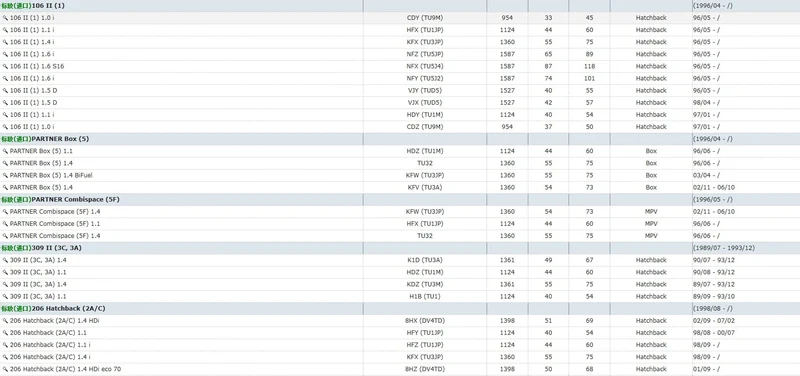800x376 pixels.
Task: Click the engine code KFV (TU3A)
Action: tap(424, 187)
